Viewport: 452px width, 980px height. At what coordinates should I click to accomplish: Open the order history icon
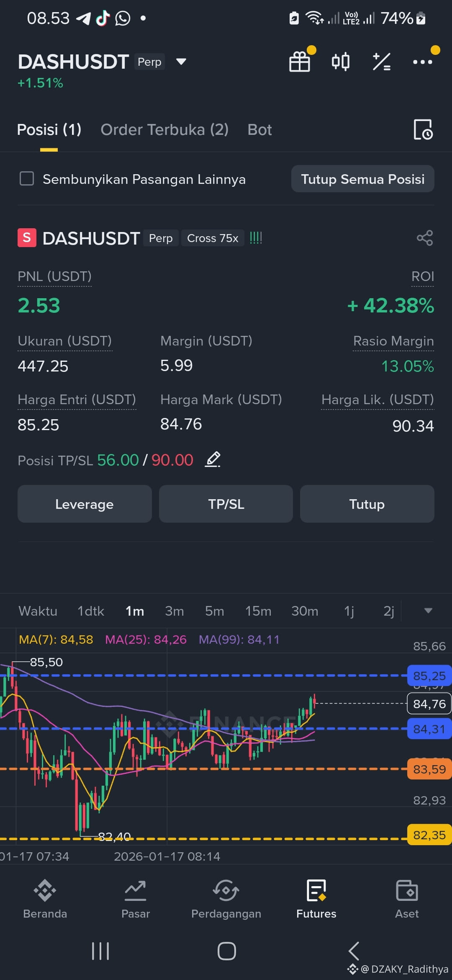[x=423, y=129]
